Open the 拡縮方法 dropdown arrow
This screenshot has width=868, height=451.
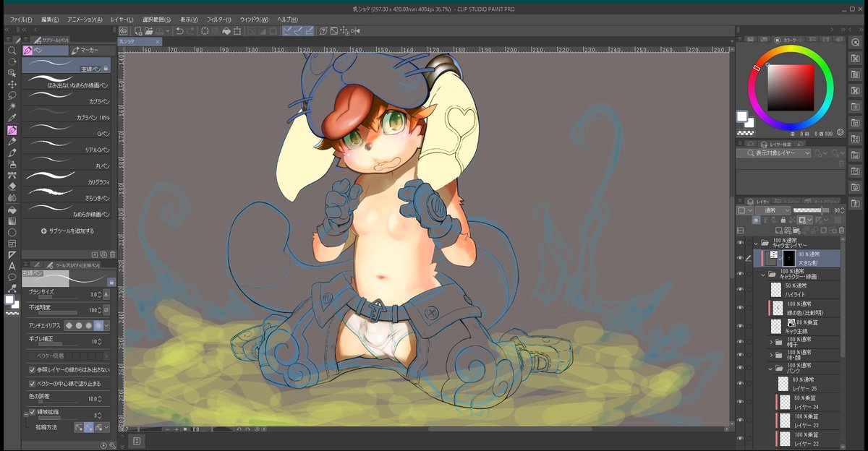click(108, 427)
